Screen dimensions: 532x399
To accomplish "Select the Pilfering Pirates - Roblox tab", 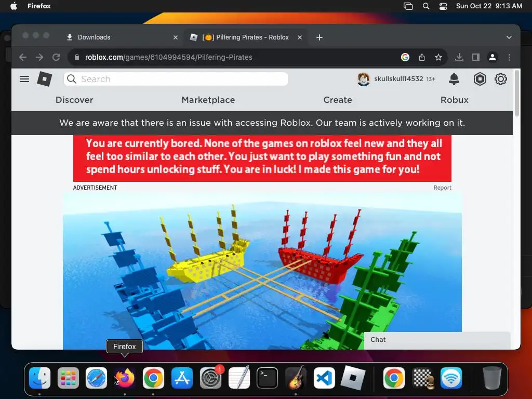I will [x=246, y=37].
